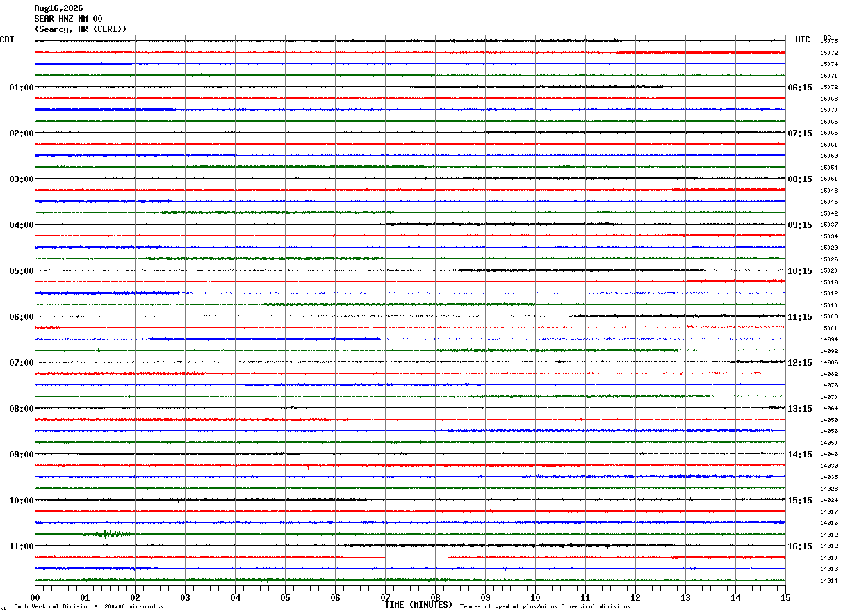Select the 03 minute axis marker
Viewport: 841px width, 616px height.
(x=185, y=597)
